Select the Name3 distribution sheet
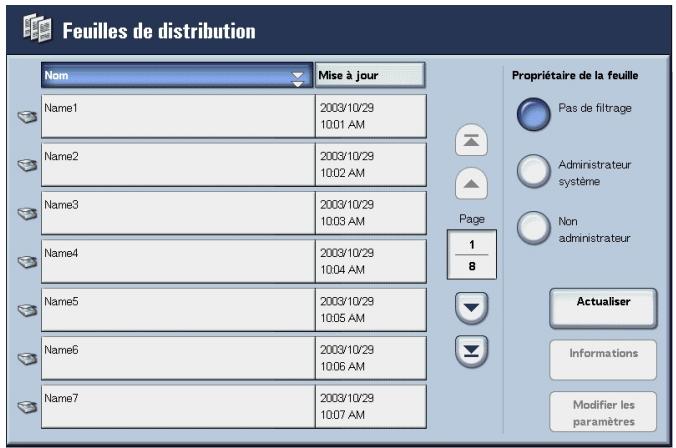Image resolution: width=676 pixels, height=448 pixels. click(178, 213)
